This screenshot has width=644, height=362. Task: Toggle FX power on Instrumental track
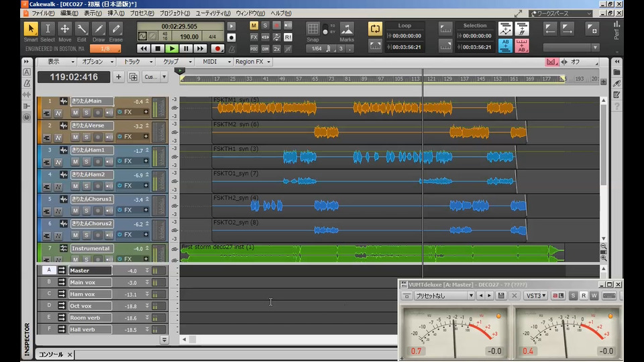click(x=120, y=259)
